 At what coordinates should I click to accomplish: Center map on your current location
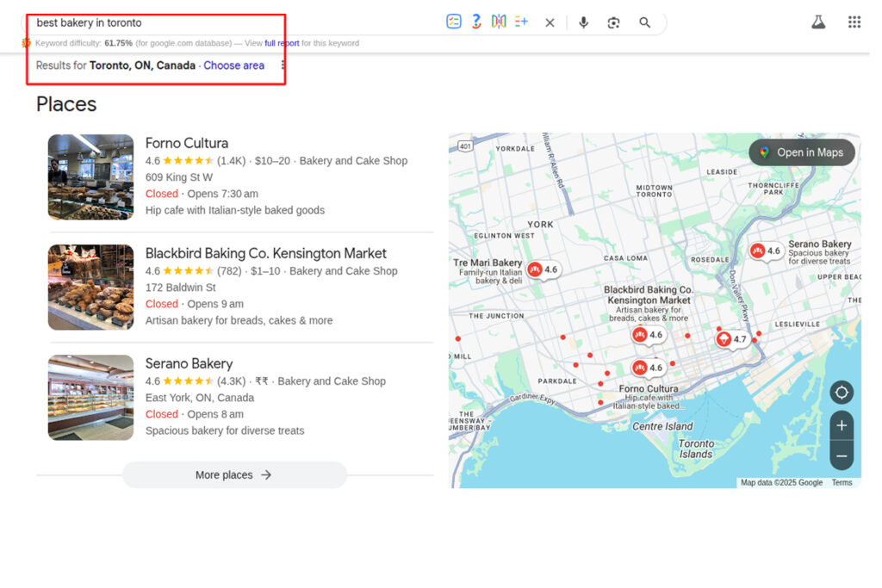[842, 392]
